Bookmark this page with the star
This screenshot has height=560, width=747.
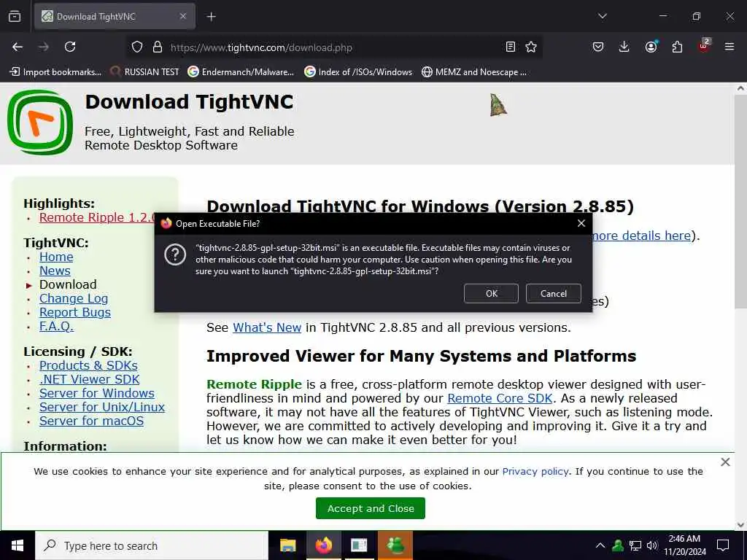click(531, 47)
